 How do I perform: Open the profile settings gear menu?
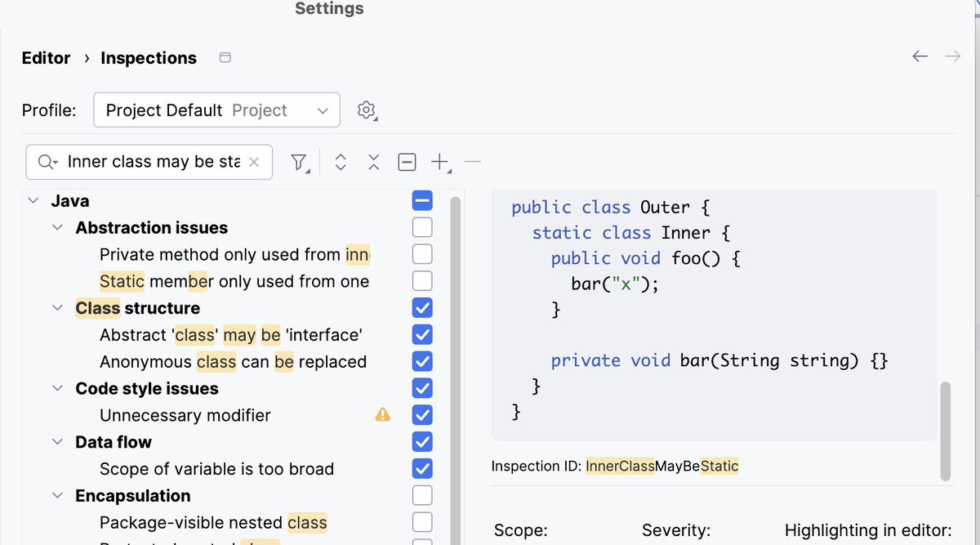coord(367,110)
